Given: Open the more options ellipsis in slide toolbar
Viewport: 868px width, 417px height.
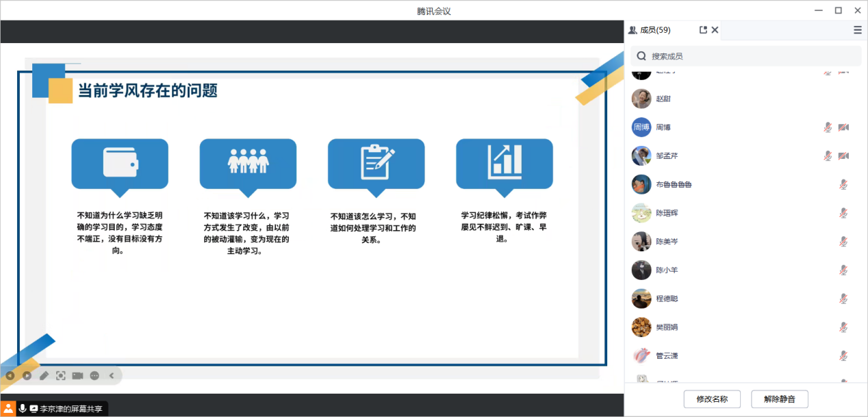Looking at the screenshot, I should pyautogui.click(x=94, y=375).
